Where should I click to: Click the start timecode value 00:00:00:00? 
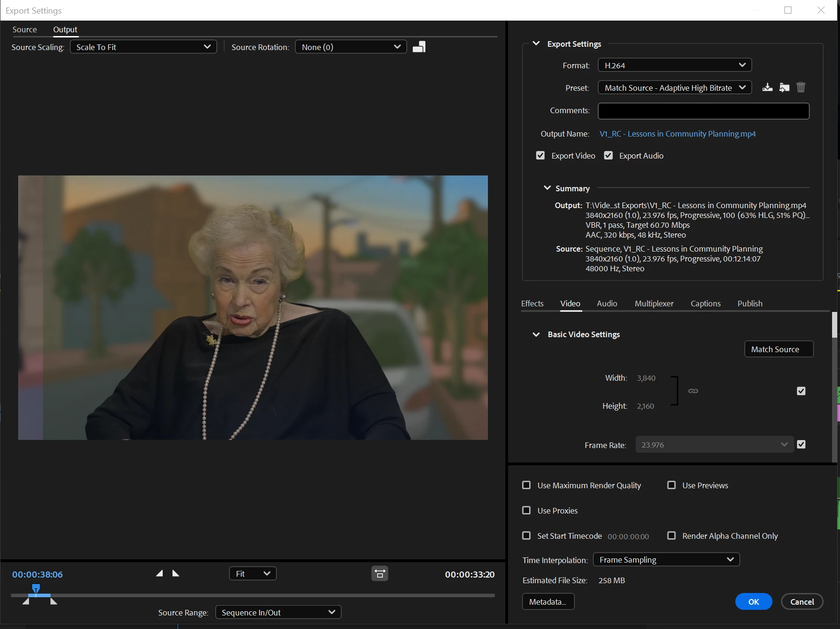tap(628, 536)
